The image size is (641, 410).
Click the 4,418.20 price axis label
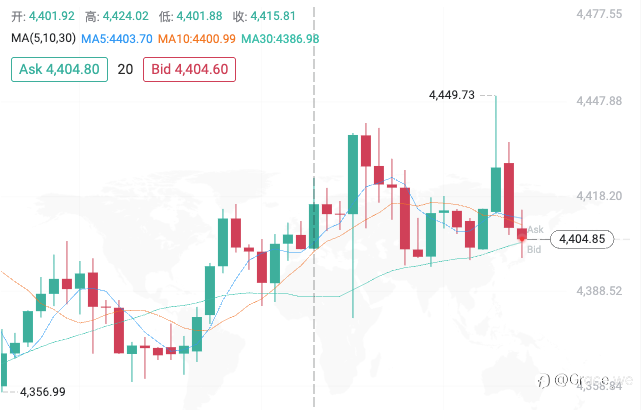click(599, 196)
